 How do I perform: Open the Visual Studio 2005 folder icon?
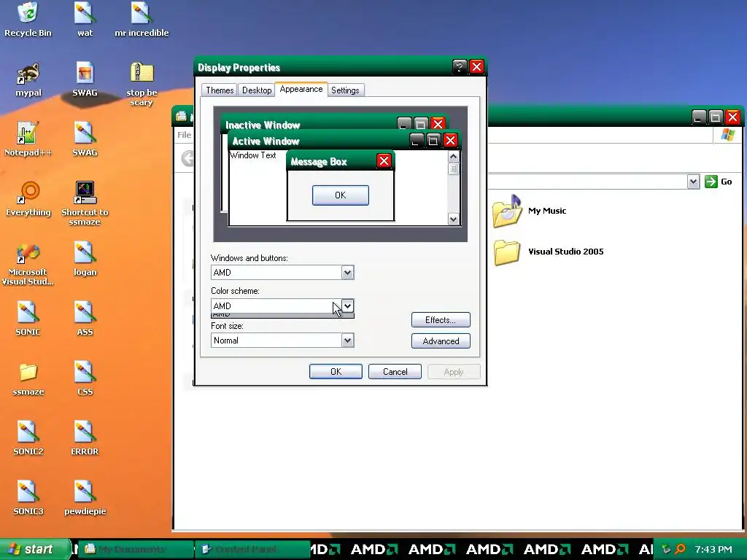click(x=507, y=252)
